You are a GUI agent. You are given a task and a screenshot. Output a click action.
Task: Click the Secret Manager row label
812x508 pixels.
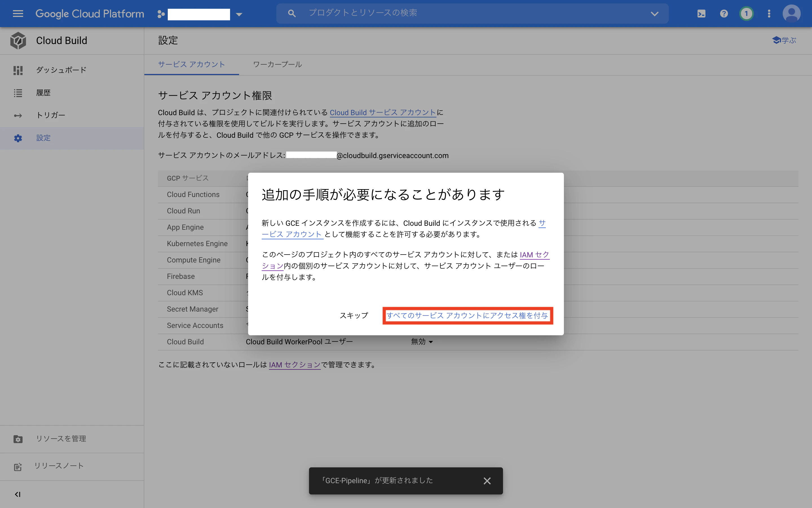point(193,309)
